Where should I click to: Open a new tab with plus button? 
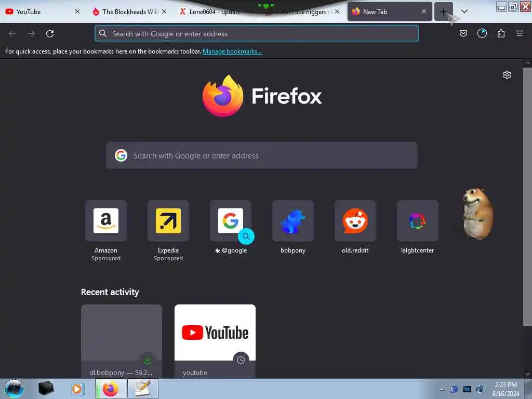coord(444,11)
